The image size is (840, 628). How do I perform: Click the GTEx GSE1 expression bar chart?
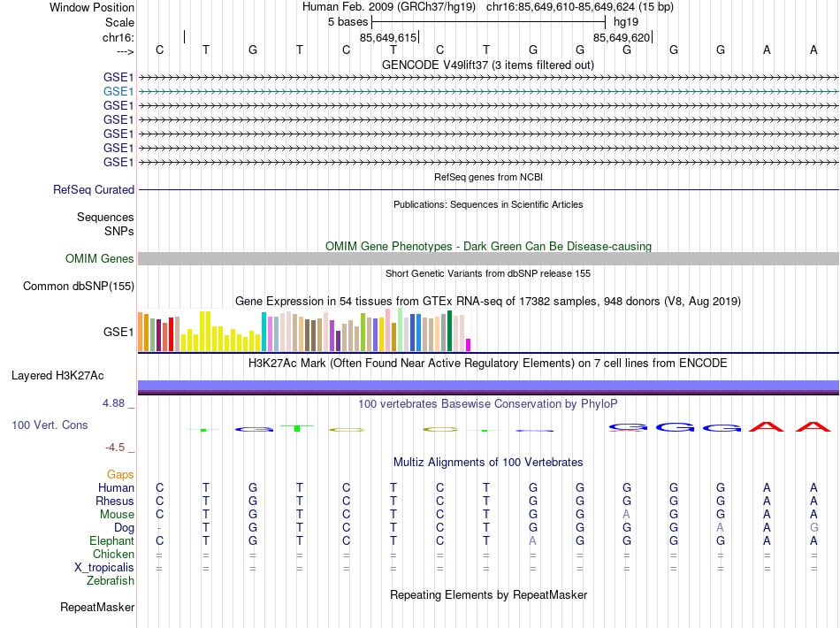304,331
